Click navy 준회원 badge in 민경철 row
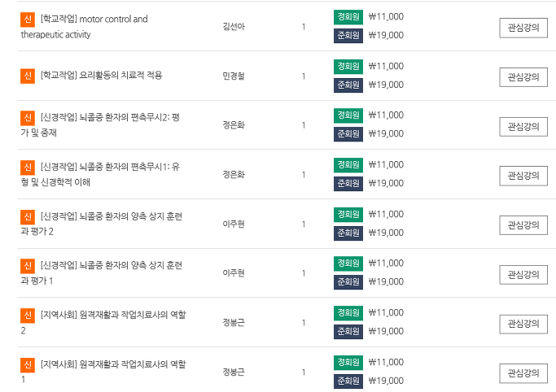Viewport: 556px width, 392px height. click(348, 85)
